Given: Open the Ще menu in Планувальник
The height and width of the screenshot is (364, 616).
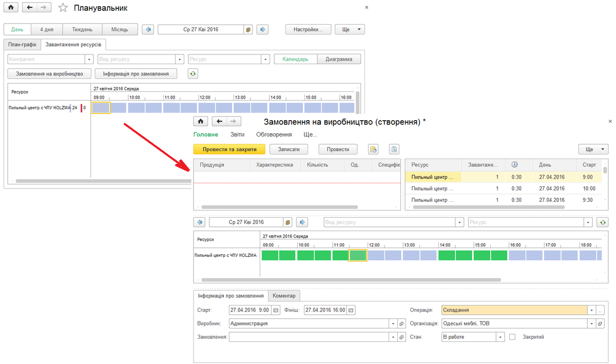Looking at the screenshot, I should [x=350, y=29].
